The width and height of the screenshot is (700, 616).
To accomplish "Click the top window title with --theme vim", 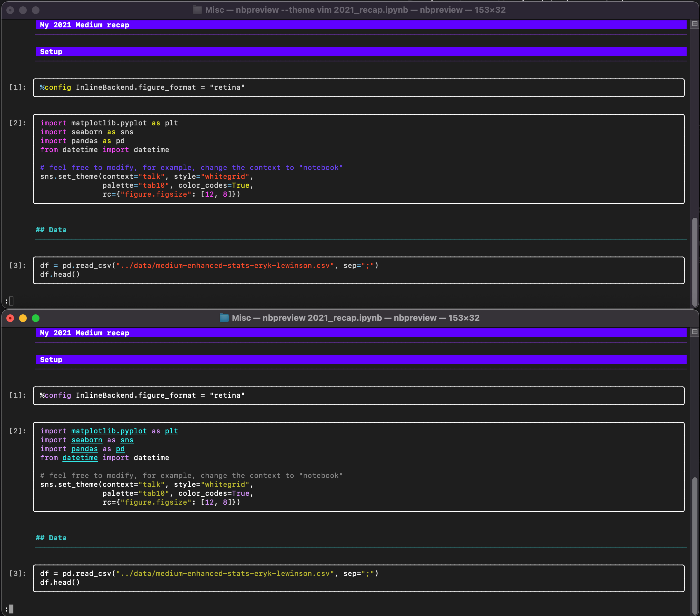I will point(355,10).
